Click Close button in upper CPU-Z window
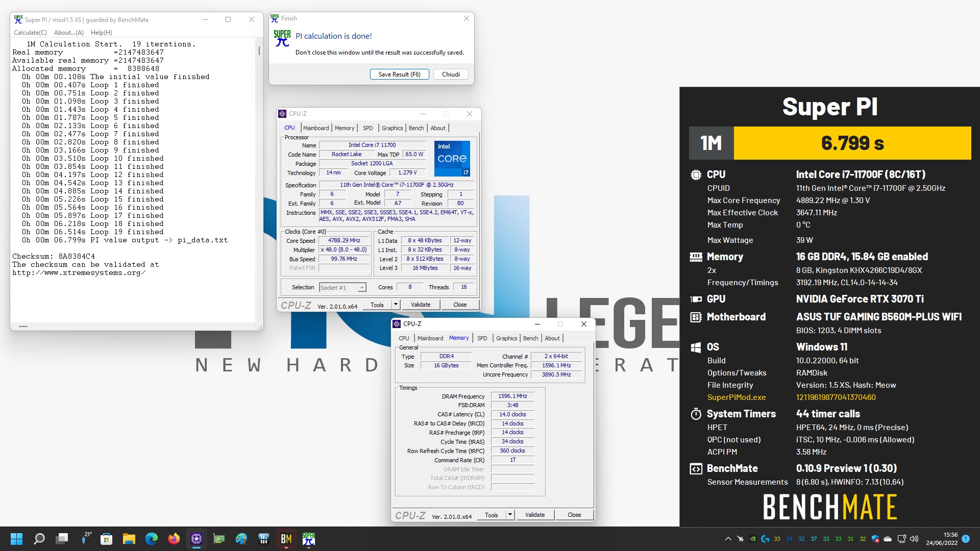Screen dimensions: 980x551 tap(460, 305)
